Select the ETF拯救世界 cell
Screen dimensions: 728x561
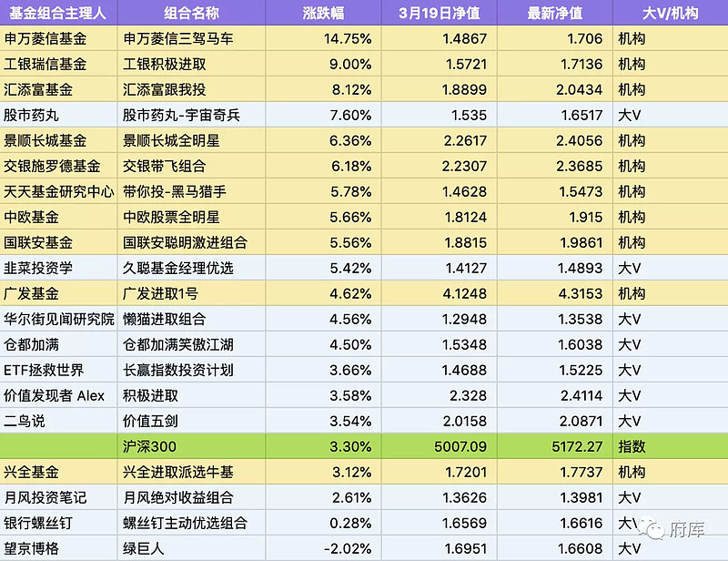click(58, 371)
